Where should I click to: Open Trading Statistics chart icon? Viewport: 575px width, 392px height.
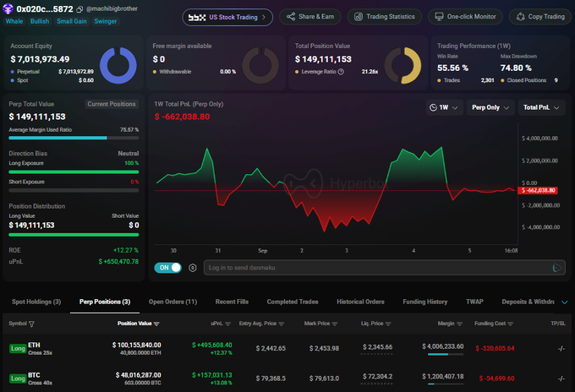[359, 17]
